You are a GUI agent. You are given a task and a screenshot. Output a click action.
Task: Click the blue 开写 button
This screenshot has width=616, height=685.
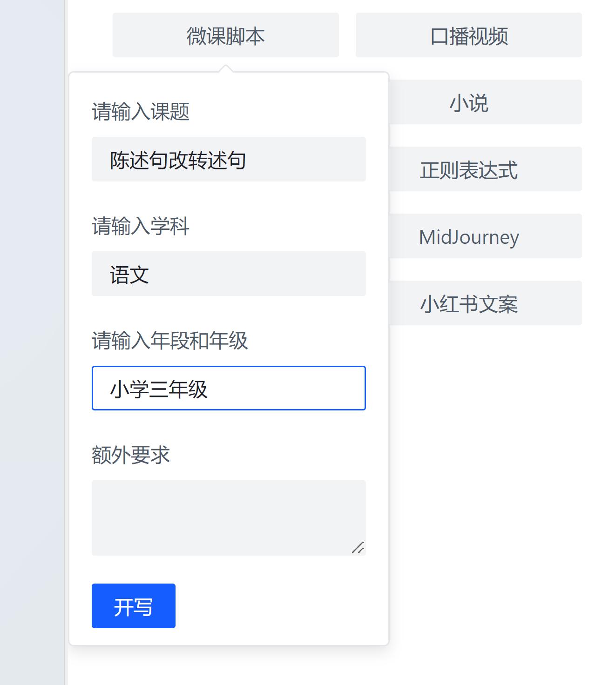(133, 606)
